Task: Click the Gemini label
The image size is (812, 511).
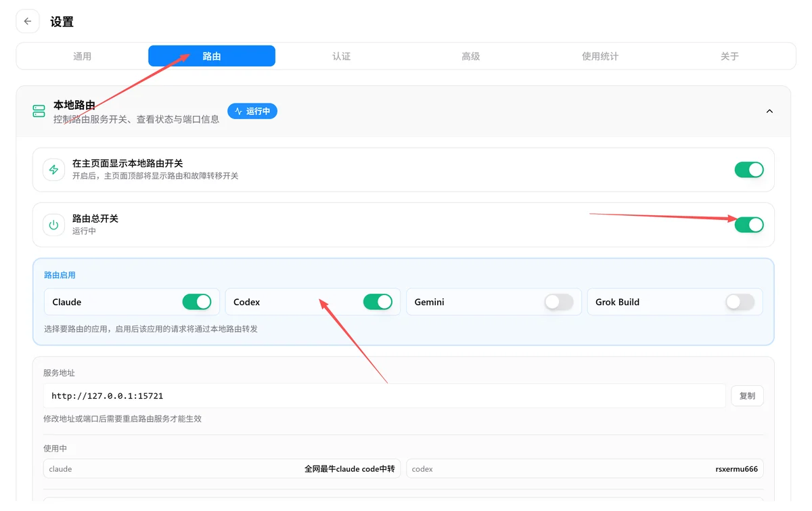Action: click(430, 302)
